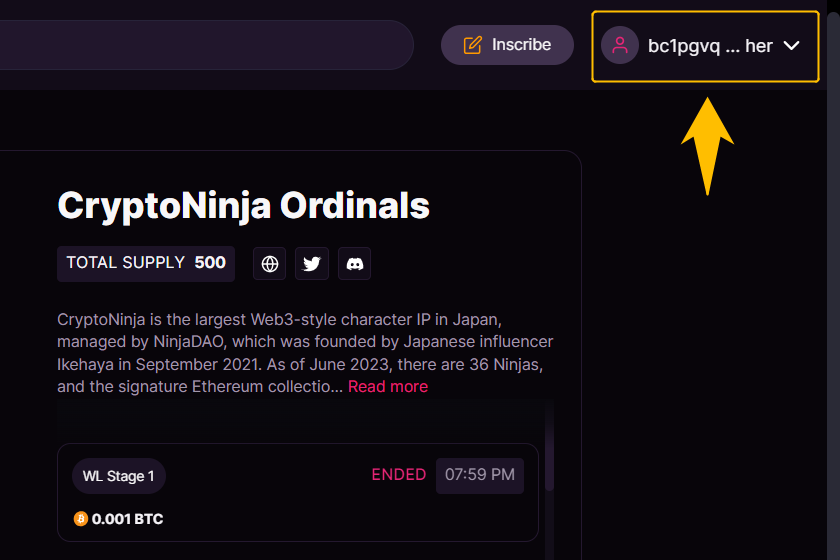Open the Discord icon link
Screen dimensions: 840x560
(x=354, y=264)
